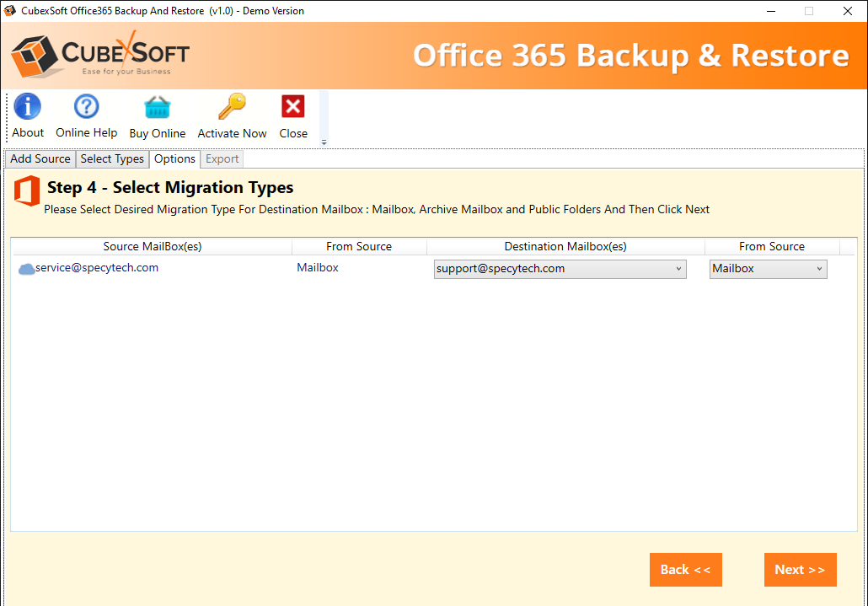Click the Buy Online basket icon
This screenshot has height=606, width=868.
pyautogui.click(x=157, y=107)
